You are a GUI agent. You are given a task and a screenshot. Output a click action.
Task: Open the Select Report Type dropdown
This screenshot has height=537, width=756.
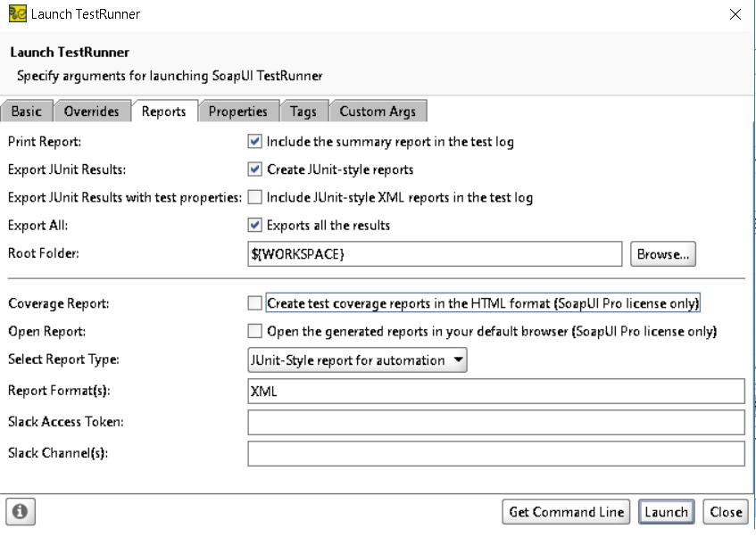[356, 360]
